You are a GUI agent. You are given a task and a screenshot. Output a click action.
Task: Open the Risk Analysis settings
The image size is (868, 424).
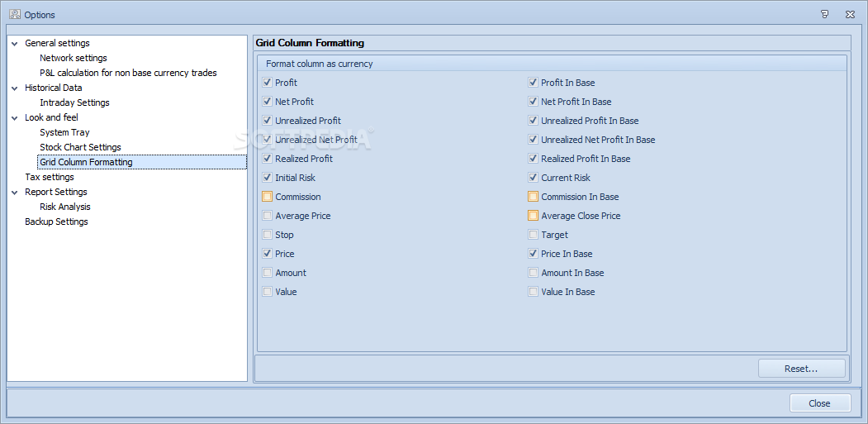click(x=64, y=207)
